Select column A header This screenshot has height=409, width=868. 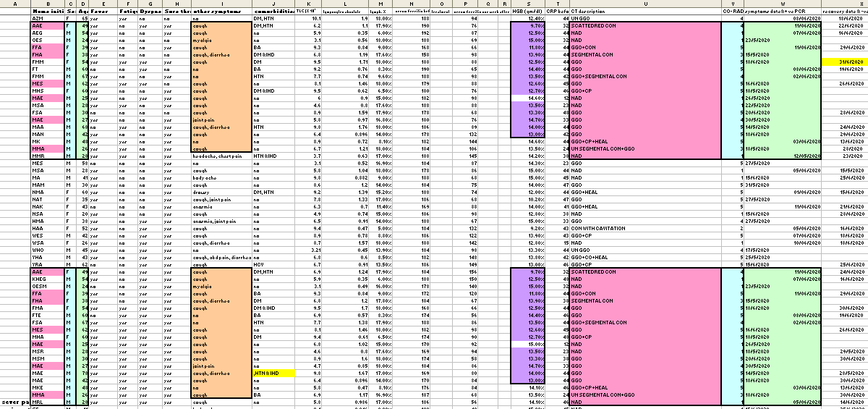coord(15,4)
